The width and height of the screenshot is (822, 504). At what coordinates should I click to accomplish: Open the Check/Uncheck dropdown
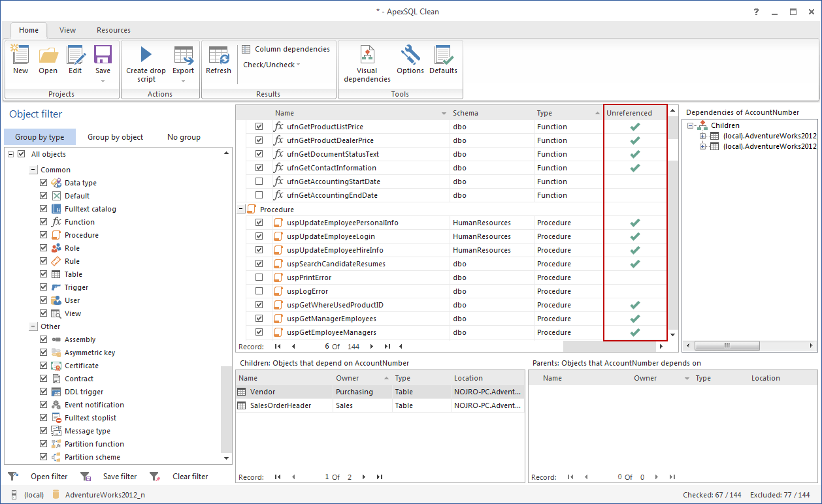click(x=271, y=65)
